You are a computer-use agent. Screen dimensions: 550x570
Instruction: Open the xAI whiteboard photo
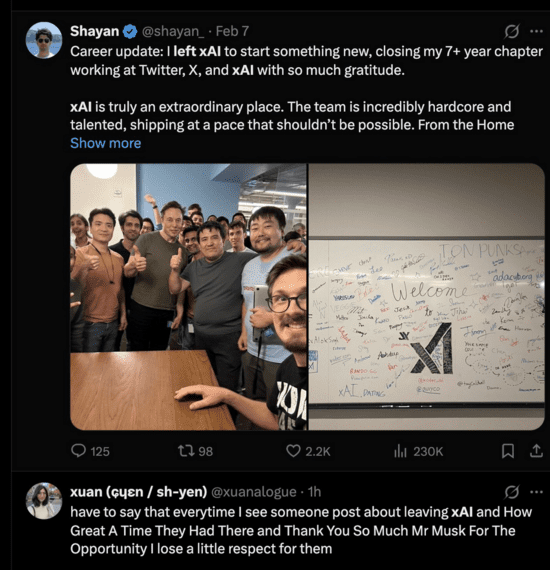(x=426, y=297)
